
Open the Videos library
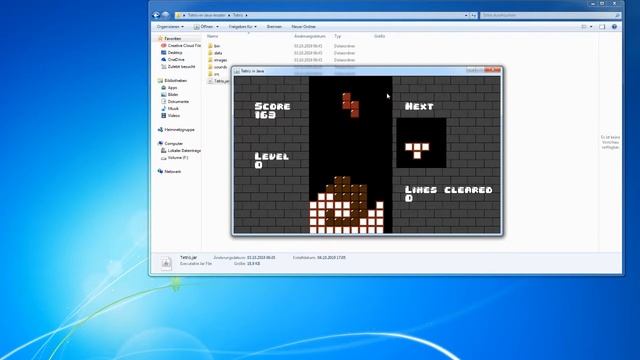click(x=170, y=115)
